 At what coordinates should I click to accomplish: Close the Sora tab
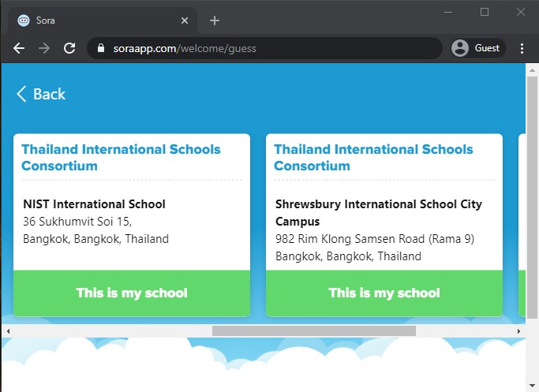[185, 21]
